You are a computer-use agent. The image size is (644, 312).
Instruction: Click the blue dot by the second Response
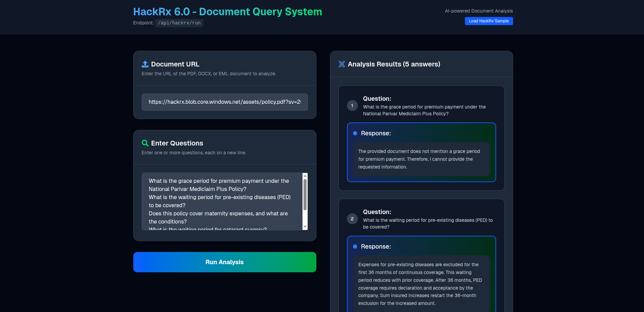[x=355, y=247]
